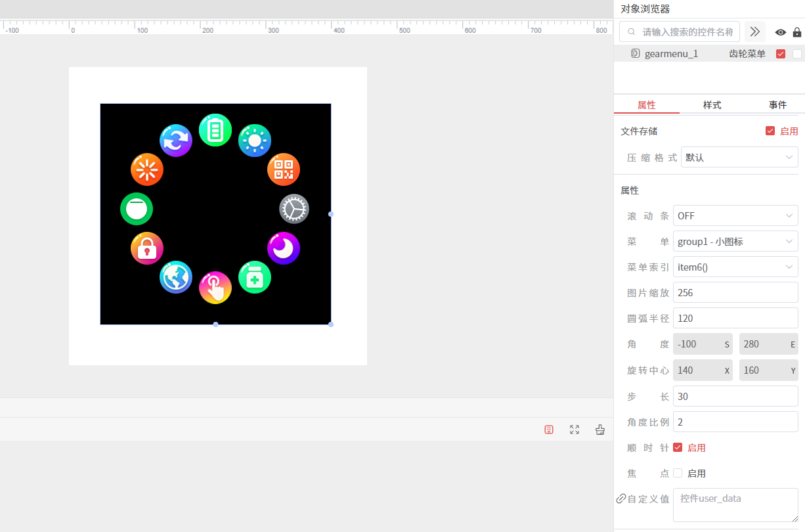
Task: Check the gearmenu_1 lock checkbox
Action: click(797, 54)
